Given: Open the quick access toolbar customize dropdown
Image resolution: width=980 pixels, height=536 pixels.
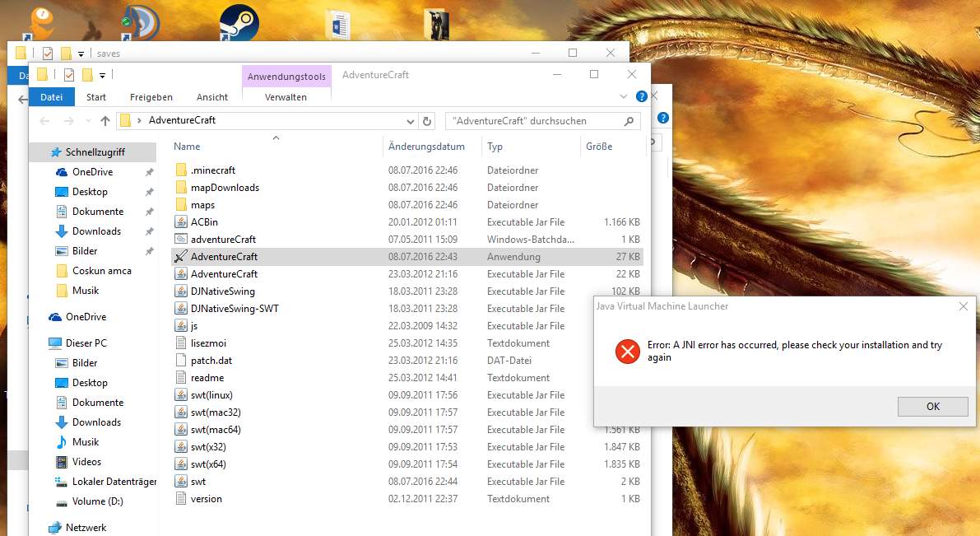Looking at the screenshot, I should [102, 76].
